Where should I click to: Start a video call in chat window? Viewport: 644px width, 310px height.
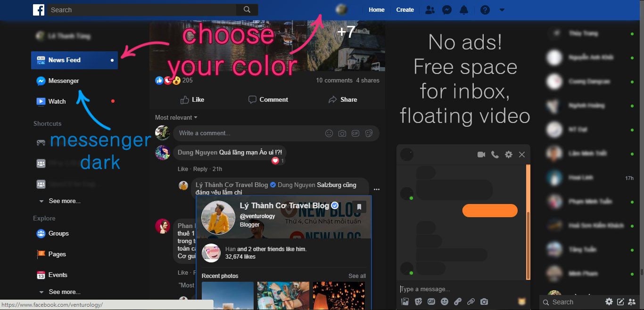point(481,155)
